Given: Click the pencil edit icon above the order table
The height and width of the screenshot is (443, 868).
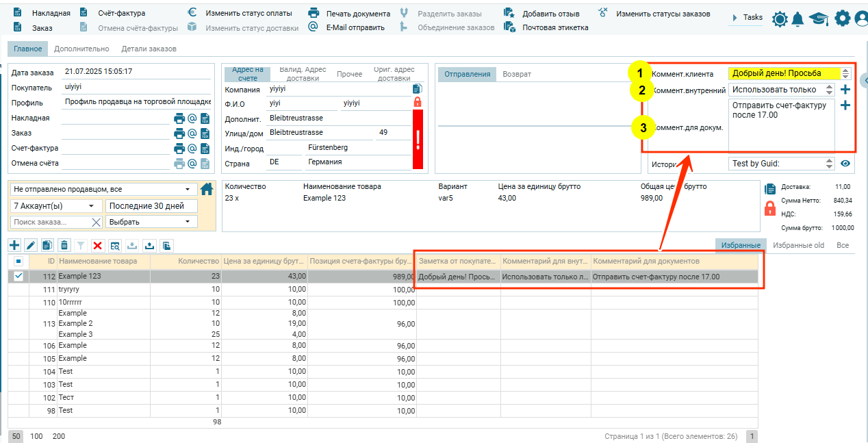Looking at the screenshot, I should point(31,245).
